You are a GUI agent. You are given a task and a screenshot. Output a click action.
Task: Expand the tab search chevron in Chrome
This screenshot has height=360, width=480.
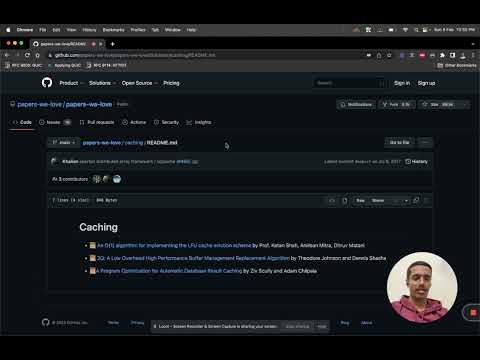(473, 44)
